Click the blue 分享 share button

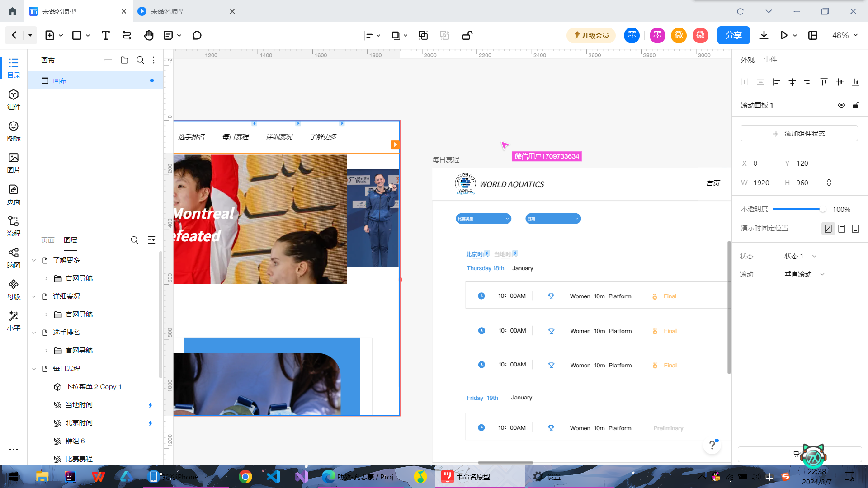733,35
